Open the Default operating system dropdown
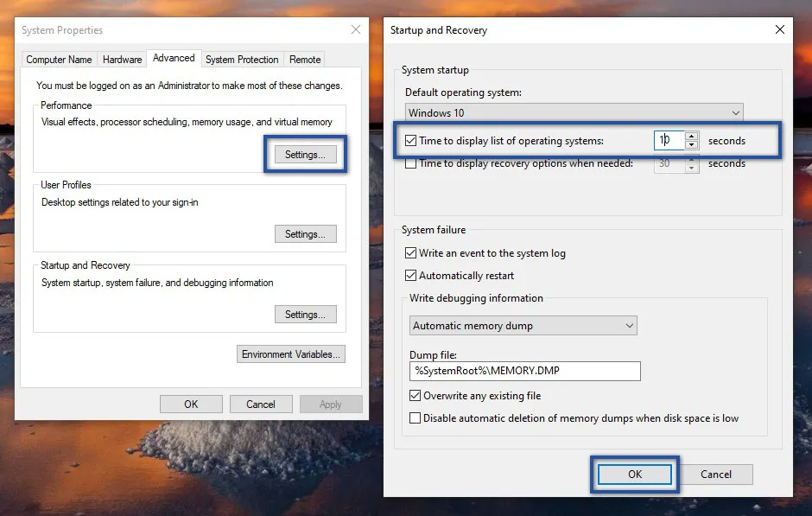812x516 pixels. click(x=573, y=112)
